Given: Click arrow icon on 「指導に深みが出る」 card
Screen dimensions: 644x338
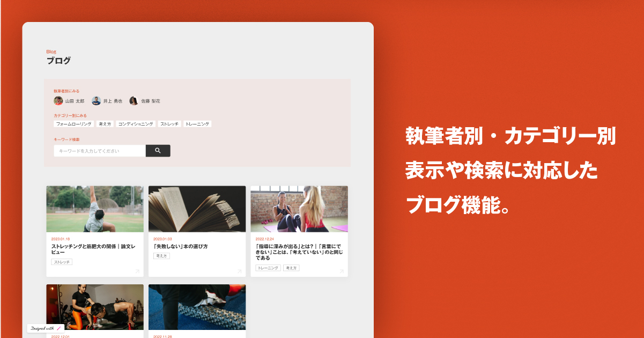Looking at the screenshot, I should [341, 271].
